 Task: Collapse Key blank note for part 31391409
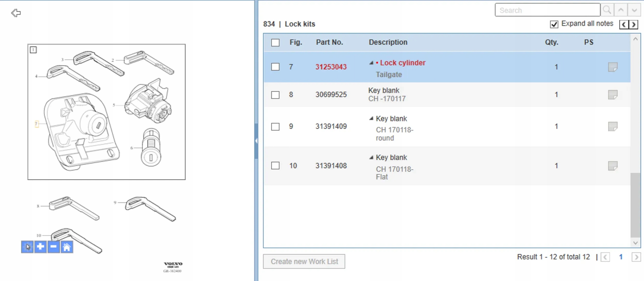coord(371,119)
